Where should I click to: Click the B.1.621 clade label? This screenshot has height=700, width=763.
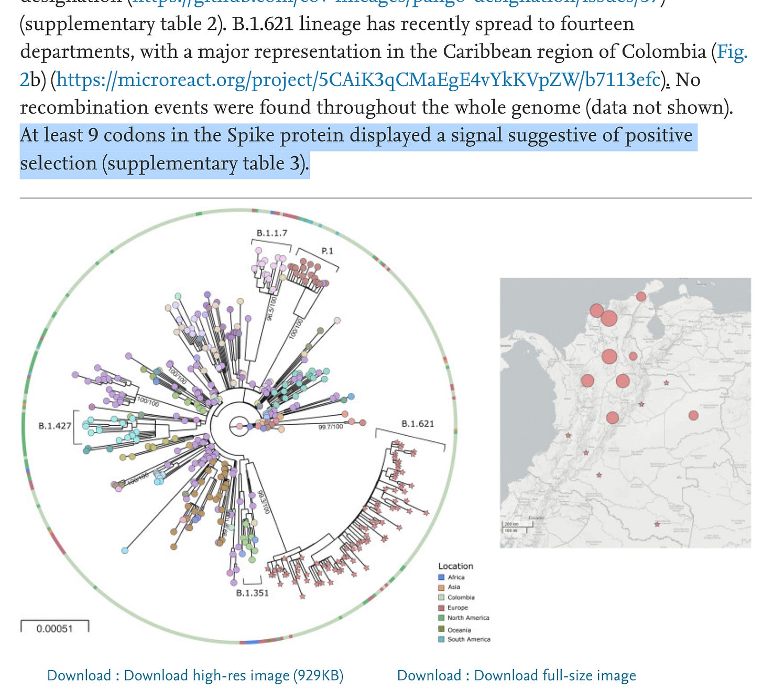pyautogui.click(x=417, y=424)
